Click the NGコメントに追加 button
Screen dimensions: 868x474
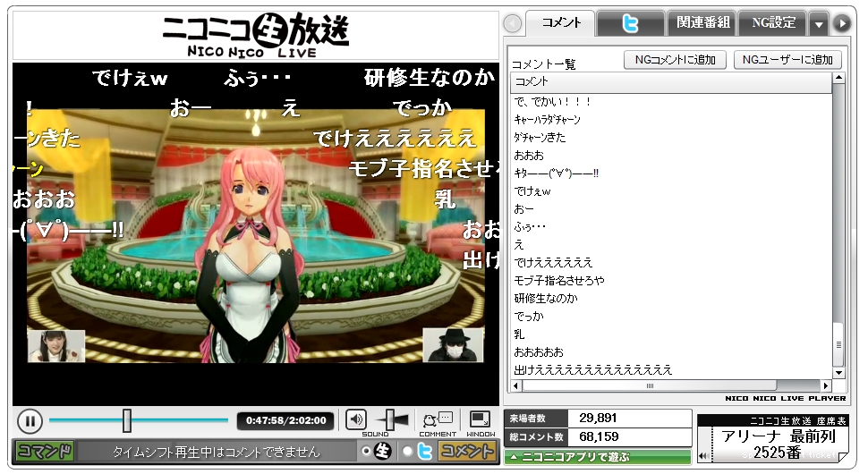pos(676,60)
